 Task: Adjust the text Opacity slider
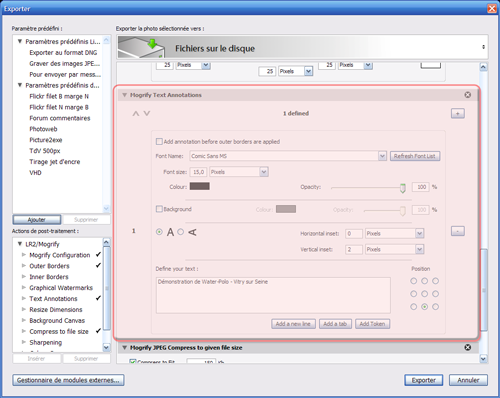[x=403, y=188]
